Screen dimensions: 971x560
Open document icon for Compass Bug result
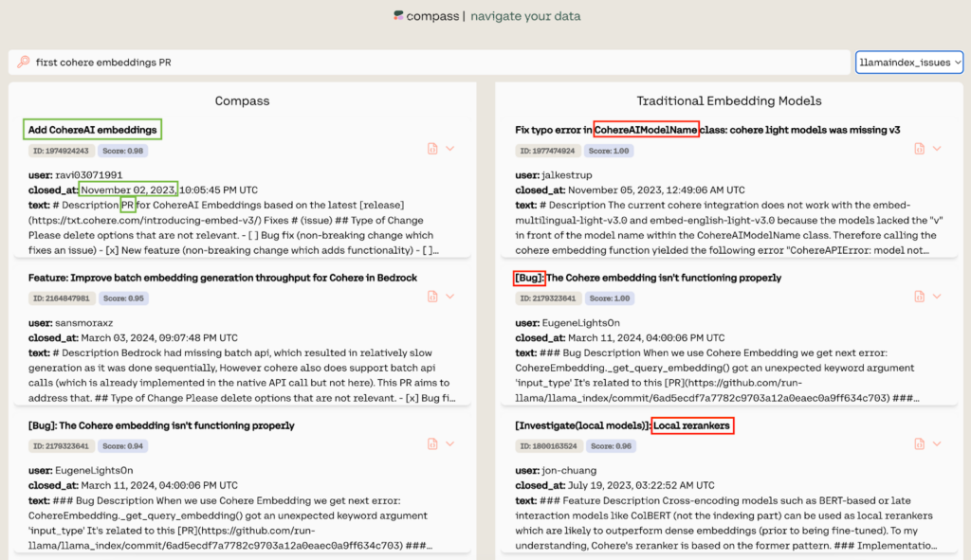[x=432, y=443]
